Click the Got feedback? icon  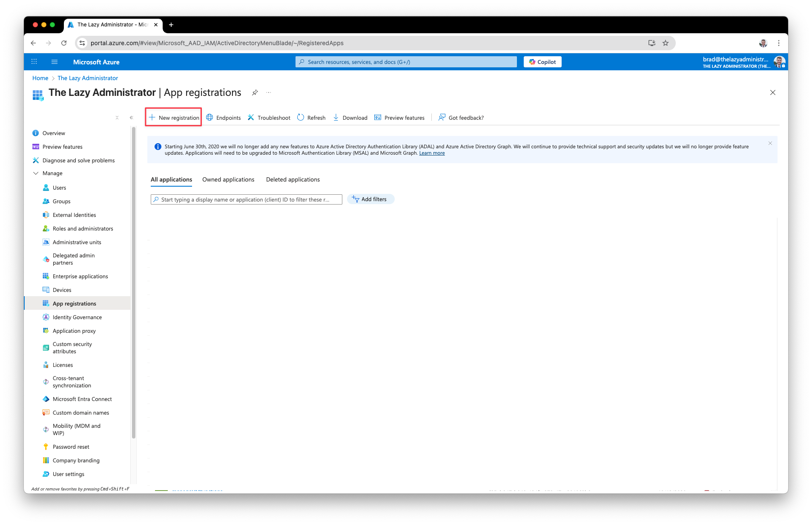442,118
